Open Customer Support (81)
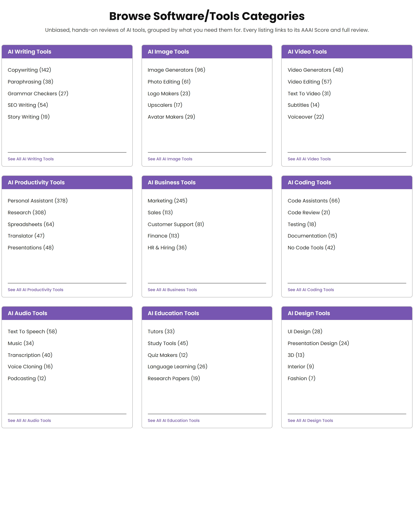414x532 pixels. click(176, 224)
